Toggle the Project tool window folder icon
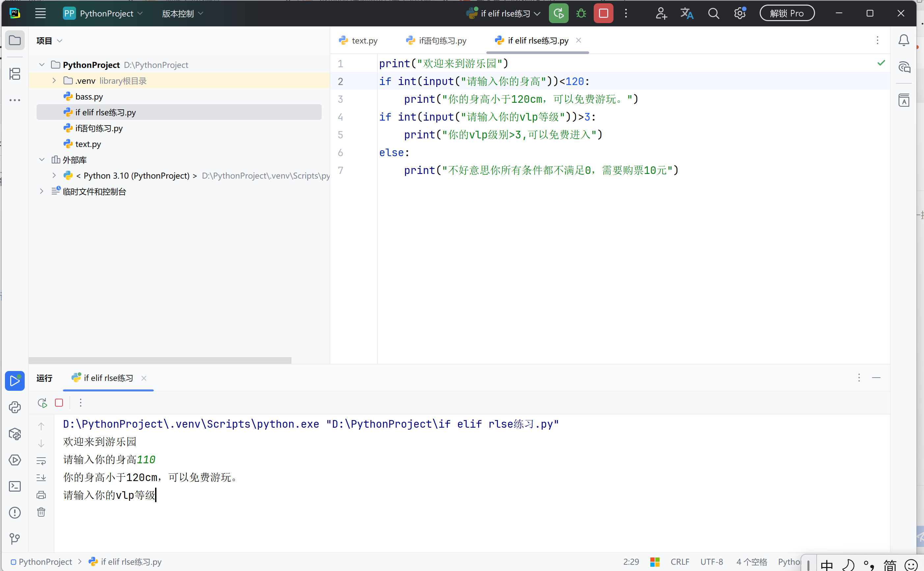924x571 pixels. tap(15, 40)
